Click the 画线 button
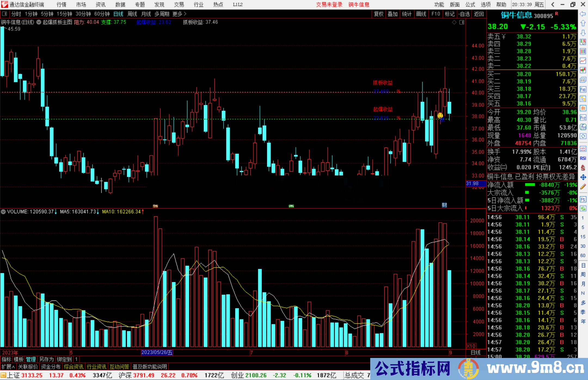Image resolution: width=588 pixels, height=380 pixels. coord(421,14)
